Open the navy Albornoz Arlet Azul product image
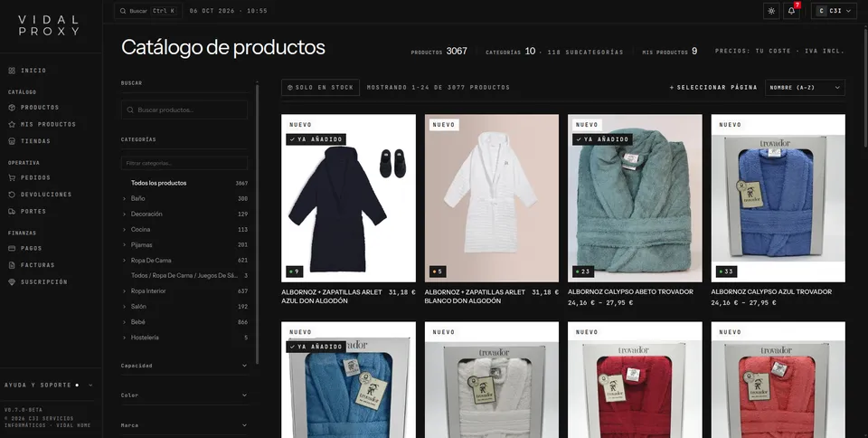This screenshot has height=438, width=868. tap(348, 198)
